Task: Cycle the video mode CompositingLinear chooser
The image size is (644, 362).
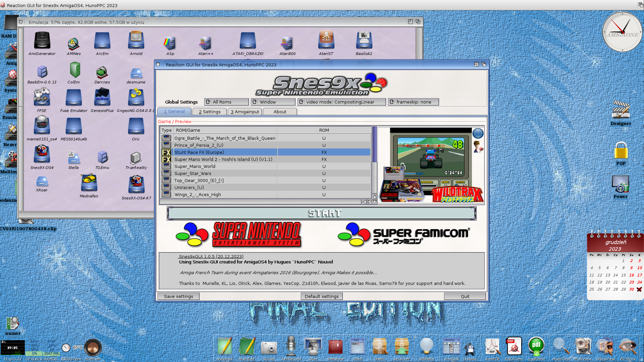Action: click(x=341, y=102)
